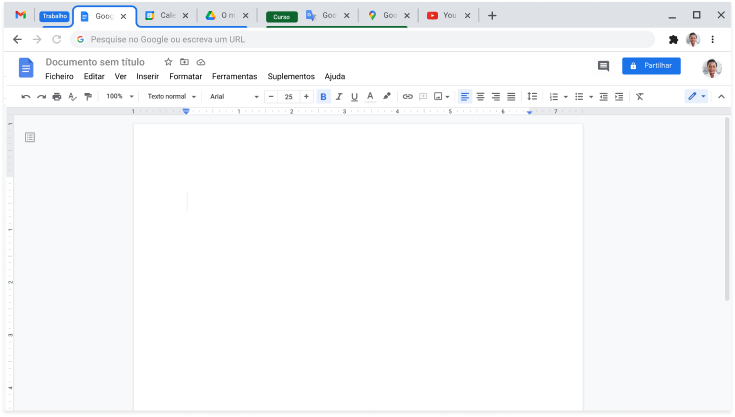Clear formatting with the crossed-T icon

pyautogui.click(x=639, y=97)
